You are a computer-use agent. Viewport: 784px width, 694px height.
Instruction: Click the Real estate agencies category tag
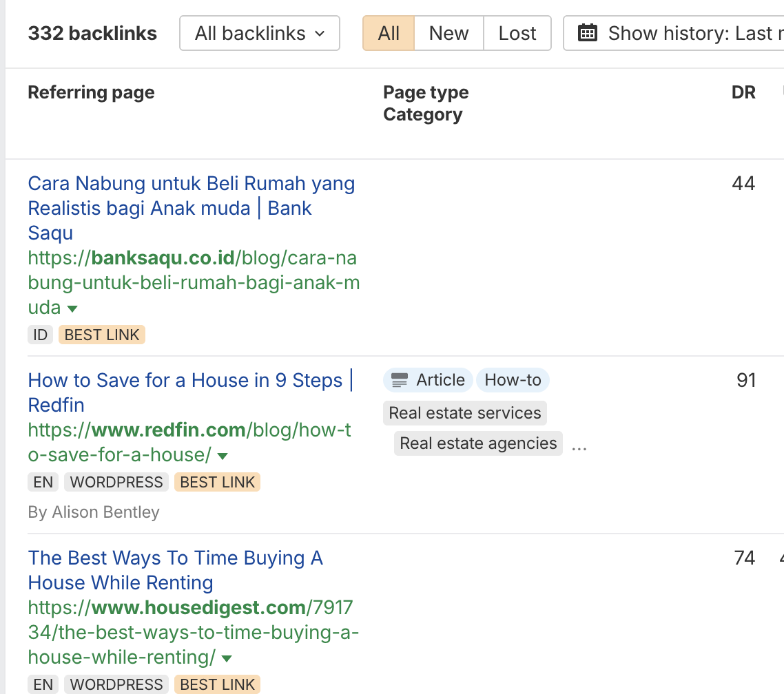[478, 443]
